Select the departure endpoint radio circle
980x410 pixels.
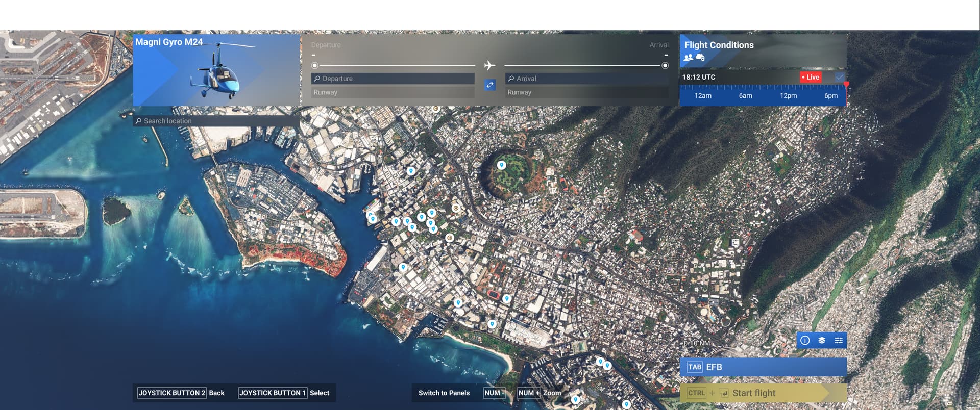point(315,65)
